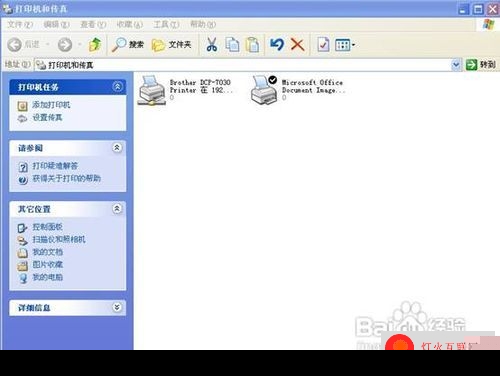The height and width of the screenshot is (376, 500).
Task: Click the My Computer sidebar icon
Action: click(x=22, y=278)
